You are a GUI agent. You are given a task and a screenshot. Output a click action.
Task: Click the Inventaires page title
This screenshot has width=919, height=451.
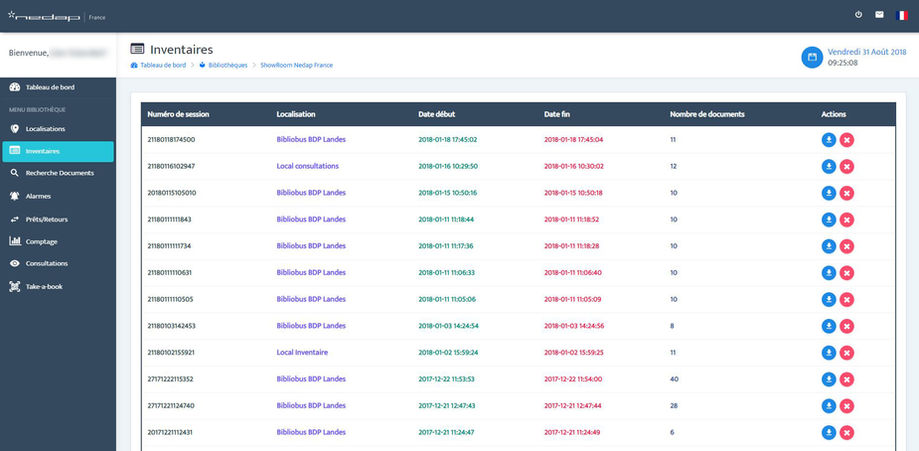coord(182,49)
